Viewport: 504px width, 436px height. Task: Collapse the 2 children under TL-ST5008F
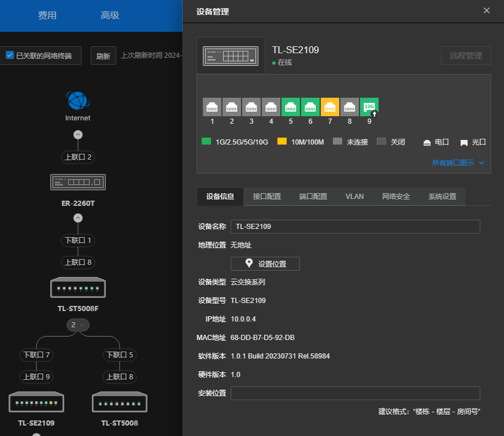point(78,325)
